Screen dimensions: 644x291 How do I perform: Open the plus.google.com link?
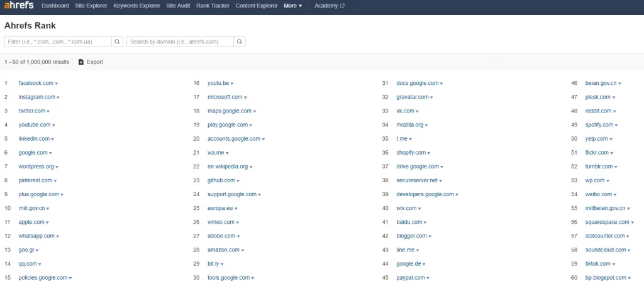[38, 194]
